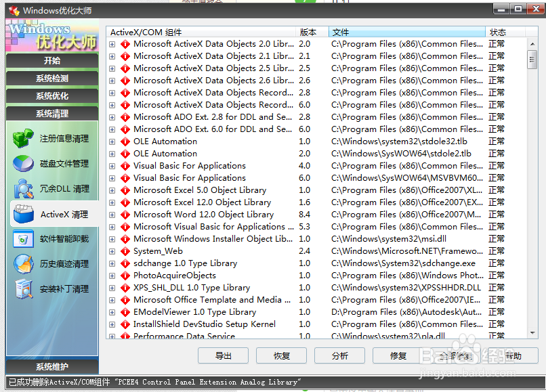
Task: Open the 系统维护 sidebar section
Action: tap(52, 366)
